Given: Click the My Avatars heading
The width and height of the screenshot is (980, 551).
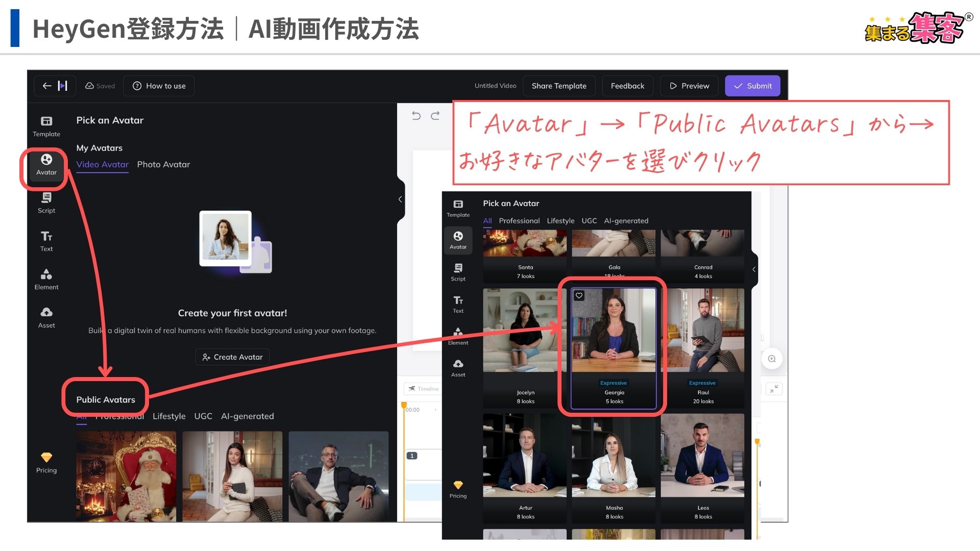Looking at the screenshot, I should [100, 148].
